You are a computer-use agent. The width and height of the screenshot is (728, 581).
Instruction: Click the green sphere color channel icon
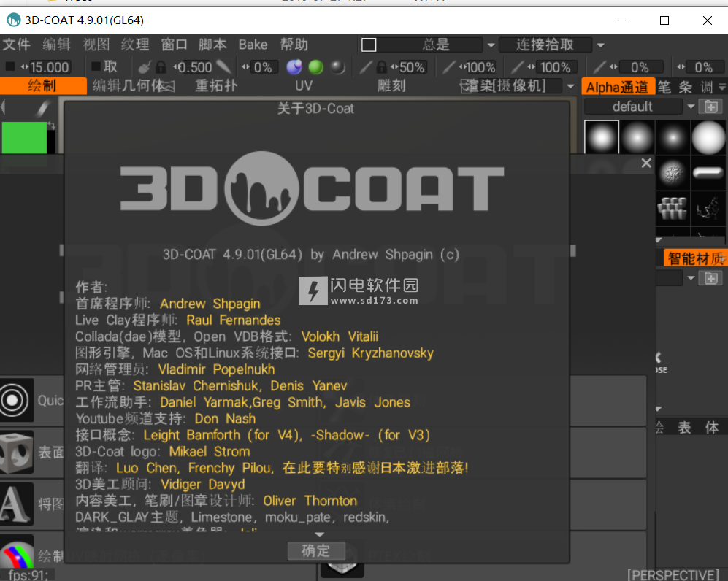(x=315, y=67)
